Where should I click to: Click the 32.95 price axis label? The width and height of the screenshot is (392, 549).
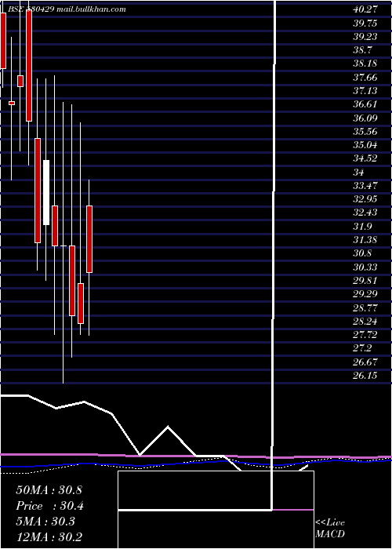365,199
